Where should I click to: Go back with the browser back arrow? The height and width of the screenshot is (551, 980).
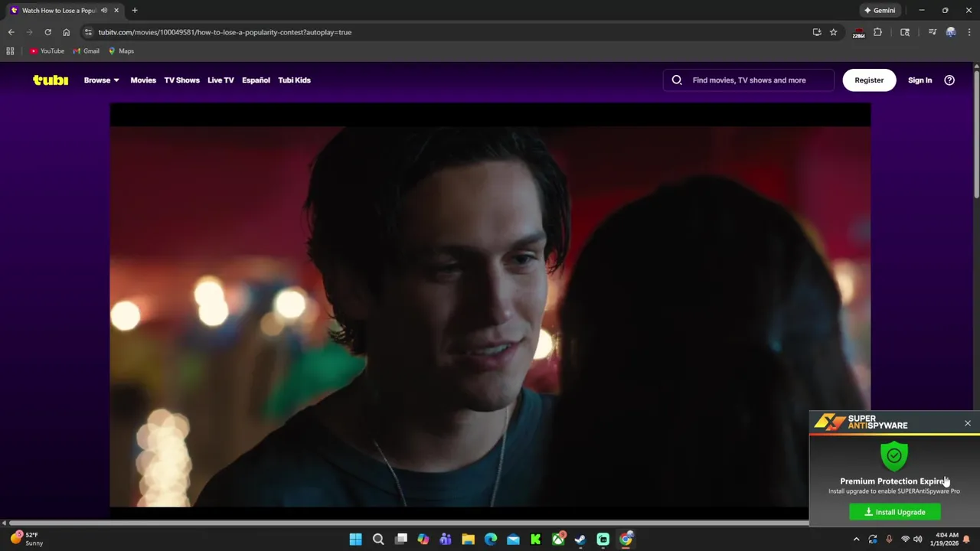11,32
